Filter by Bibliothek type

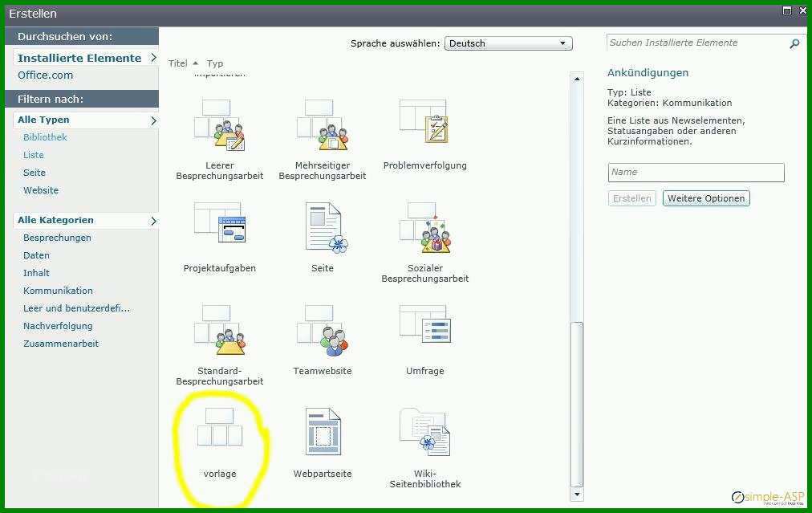(45, 137)
